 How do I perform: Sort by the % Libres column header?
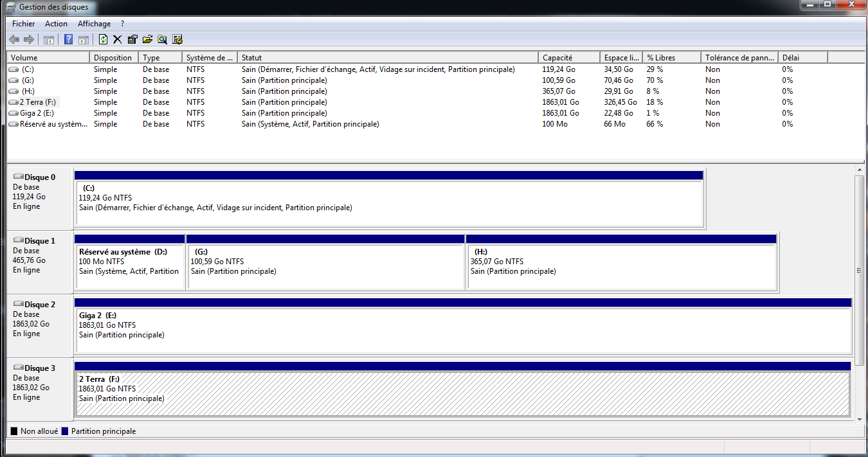pyautogui.click(x=672, y=58)
